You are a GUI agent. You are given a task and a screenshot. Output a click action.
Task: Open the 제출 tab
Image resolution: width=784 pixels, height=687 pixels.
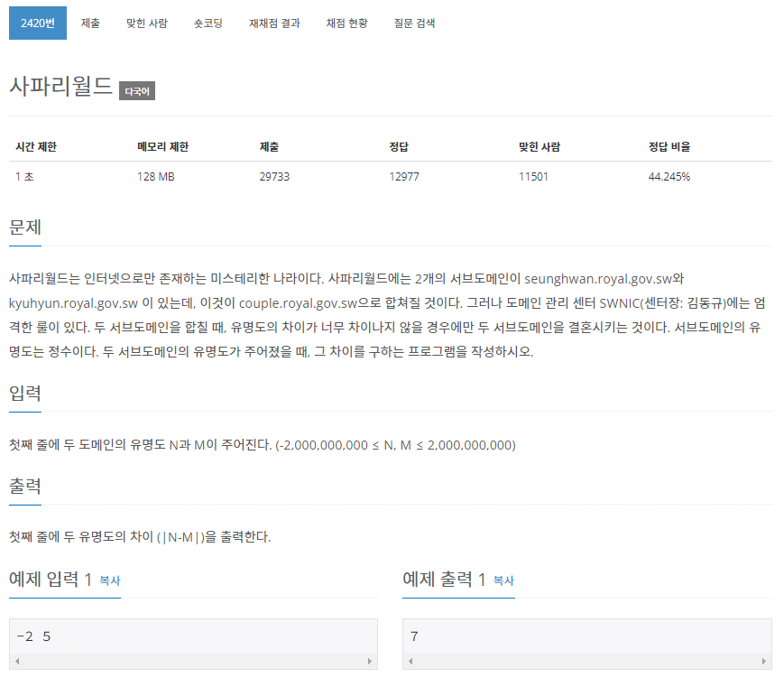click(90, 23)
